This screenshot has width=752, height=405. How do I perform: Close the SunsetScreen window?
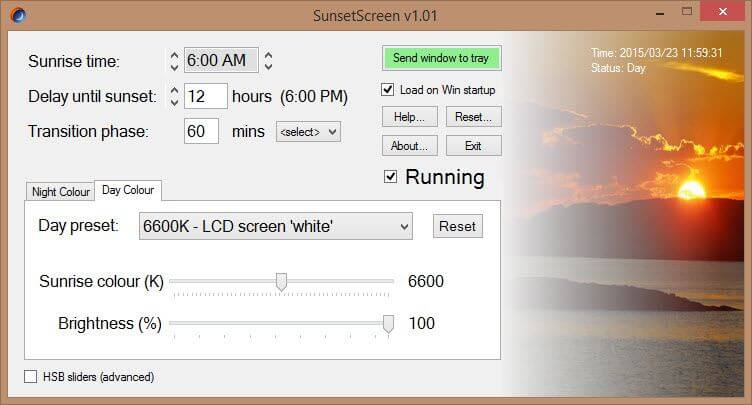pos(723,11)
